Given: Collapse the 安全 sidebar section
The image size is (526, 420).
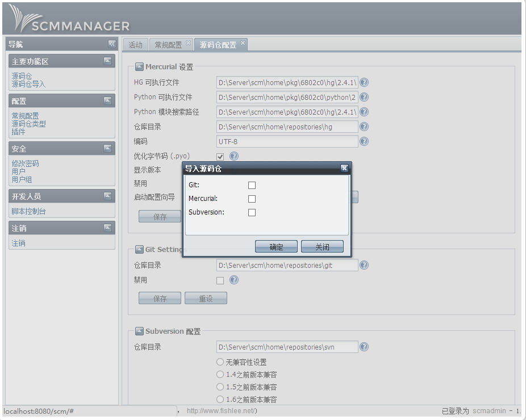Looking at the screenshot, I should (107, 148).
